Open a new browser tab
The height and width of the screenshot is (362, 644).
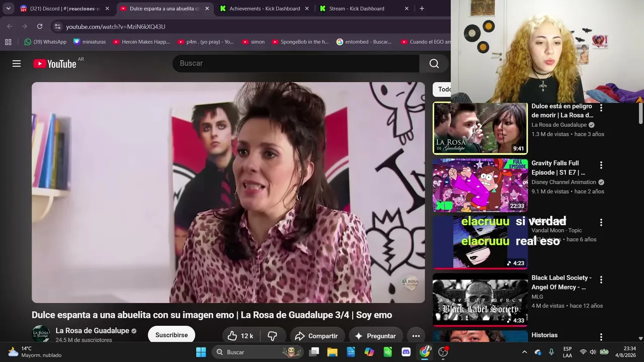[422, 9]
